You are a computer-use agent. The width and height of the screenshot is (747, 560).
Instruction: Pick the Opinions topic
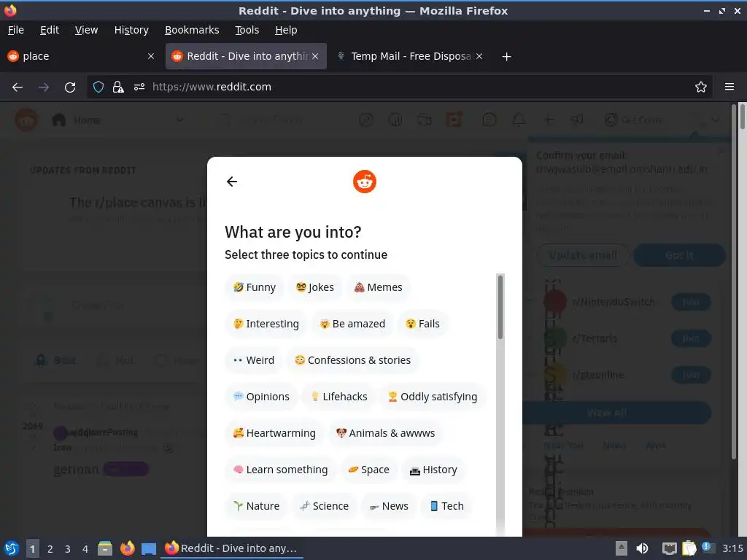pos(262,397)
